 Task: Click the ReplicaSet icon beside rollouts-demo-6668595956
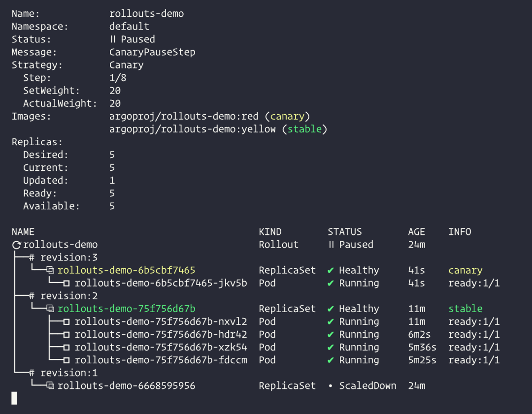[50, 385]
